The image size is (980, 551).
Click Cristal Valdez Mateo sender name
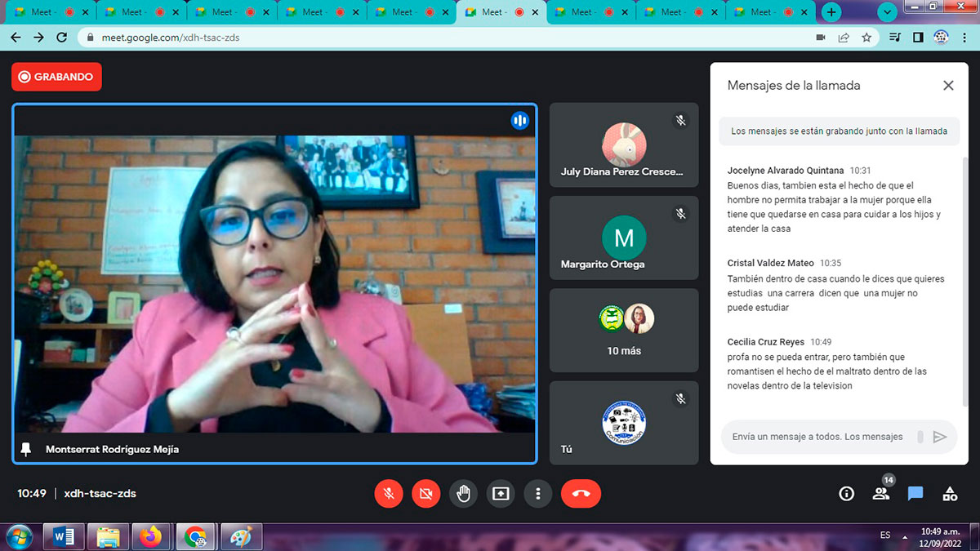click(771, 264)
